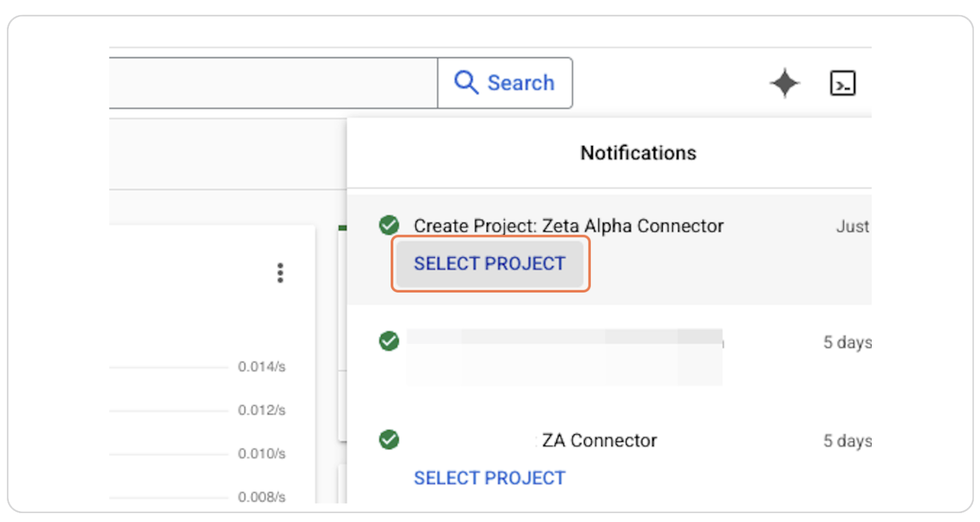The height and width of the screenshot is (522, 980).
Task: Click inside the search input field
Action: pyautogui.click(x=274, y=82)
